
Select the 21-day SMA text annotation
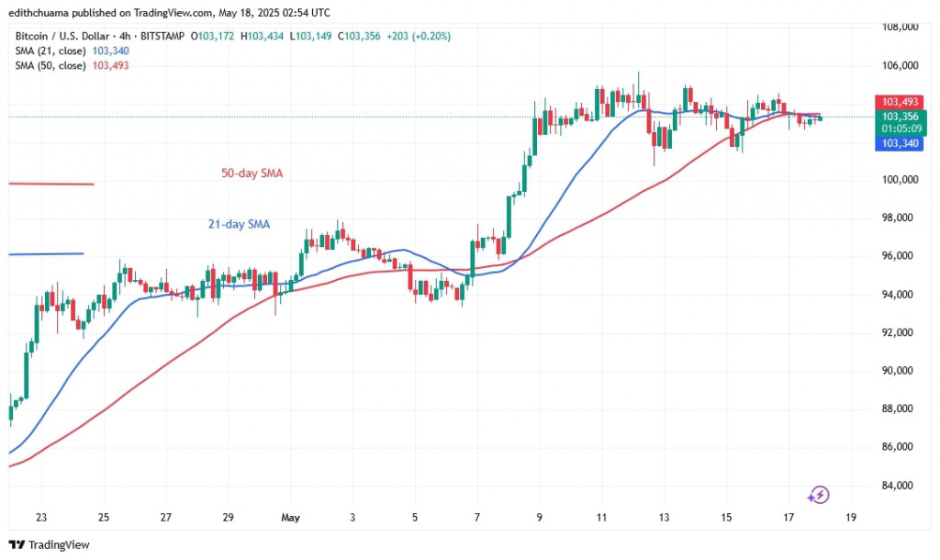pyautogui.click(x=239, y=224)
